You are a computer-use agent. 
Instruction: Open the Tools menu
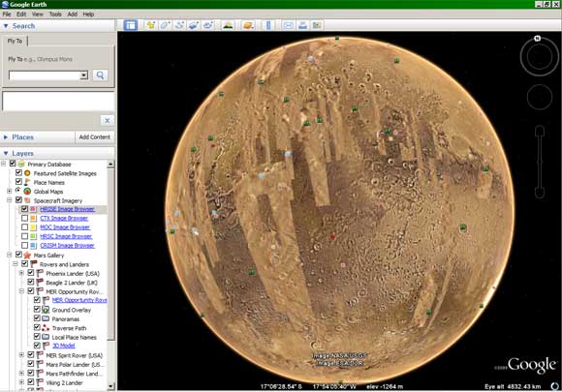click(x=55, y=15)
